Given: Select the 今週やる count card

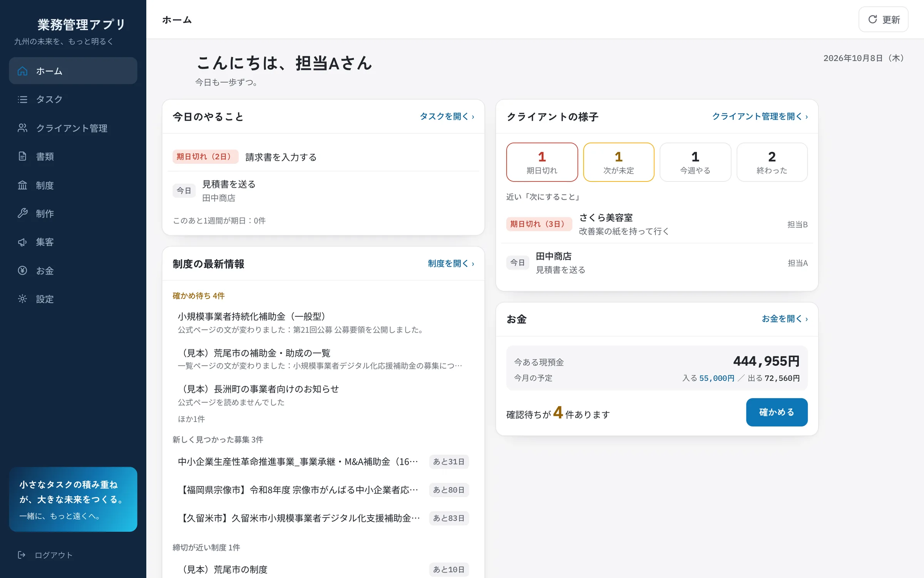Looking at the screenshot, I should [695, 162].
